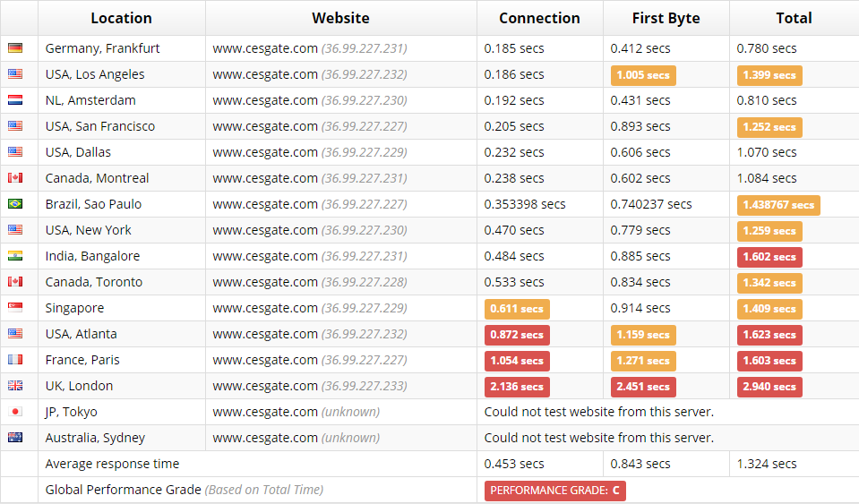Click the average Connection value 0.453 secs
Image resolution: width=859 pixels, height=504 pixels.
(x=514, y=464)
